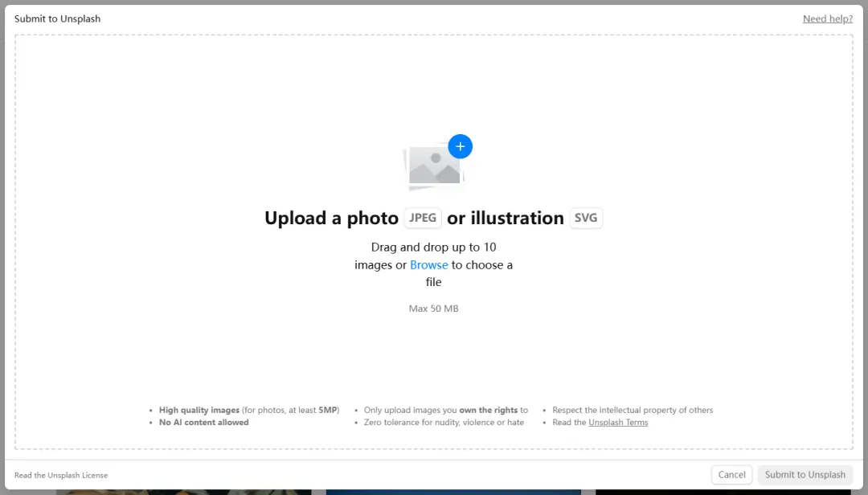Click the SVG format badge

(586, 218)
